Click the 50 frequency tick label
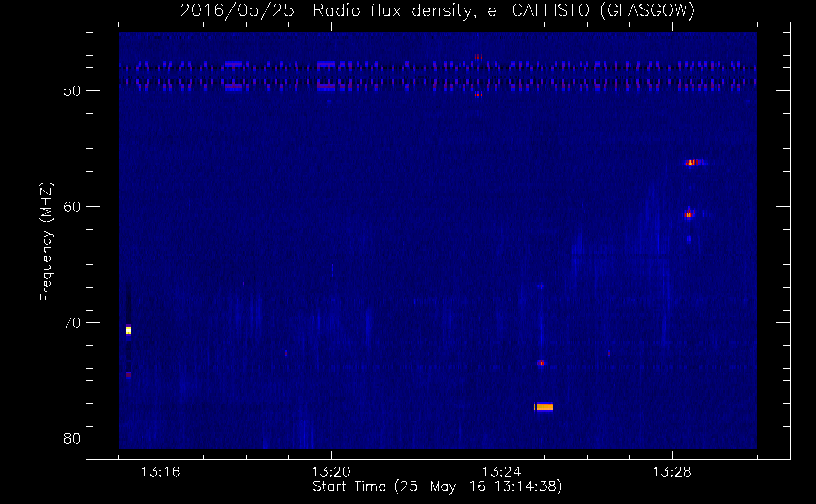The width and height of the screenshot is (816, 504). tap(72, 91)
